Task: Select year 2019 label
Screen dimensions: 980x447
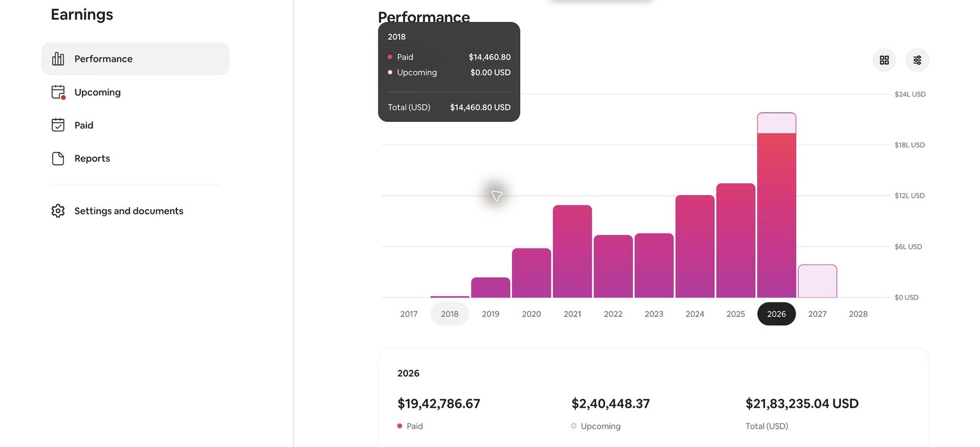Action: 491,314
